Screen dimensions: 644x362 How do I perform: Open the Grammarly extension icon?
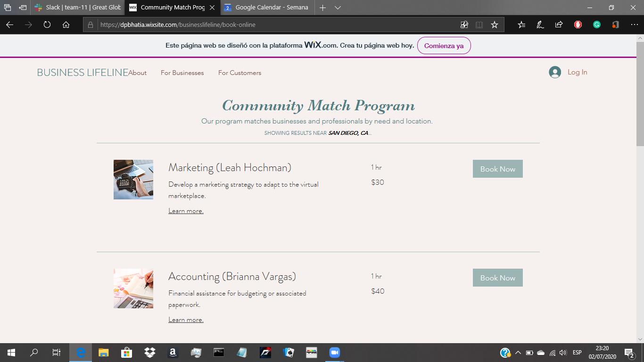[597, 25]
